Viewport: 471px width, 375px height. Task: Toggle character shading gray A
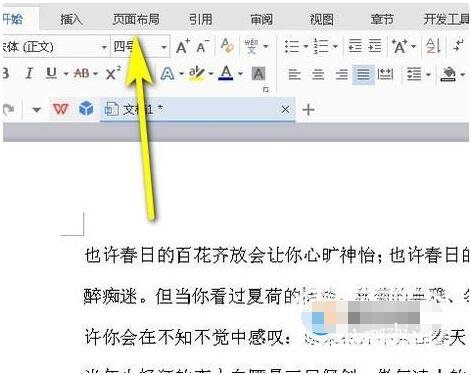click(258, 74)
